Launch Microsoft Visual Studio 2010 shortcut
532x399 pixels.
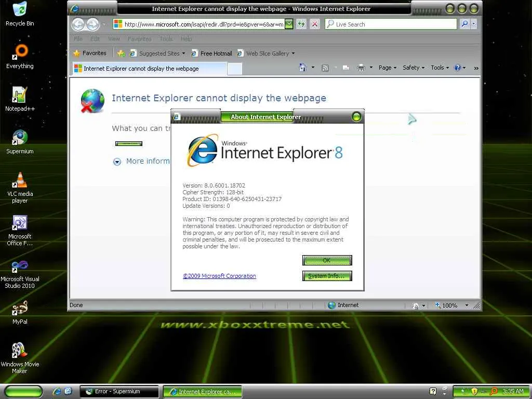click(x=20, y=273)
